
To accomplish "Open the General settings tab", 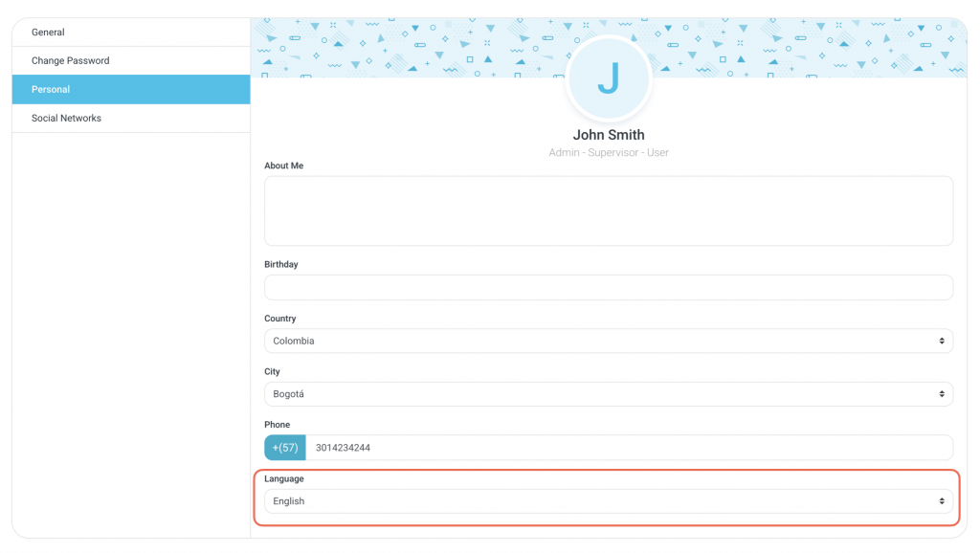I will click(x=48, y=33).
